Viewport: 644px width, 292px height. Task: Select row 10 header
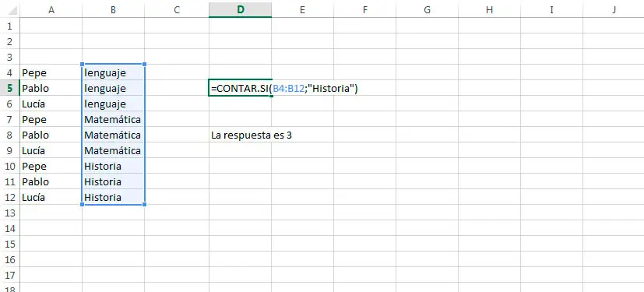tap(10, 167)
